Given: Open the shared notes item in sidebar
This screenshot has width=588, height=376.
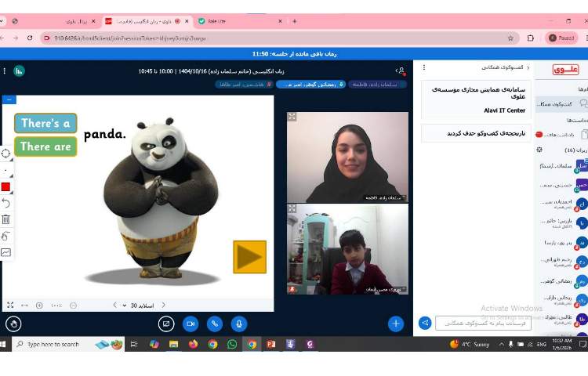Looking at the screenshot, I should [561, 135].
